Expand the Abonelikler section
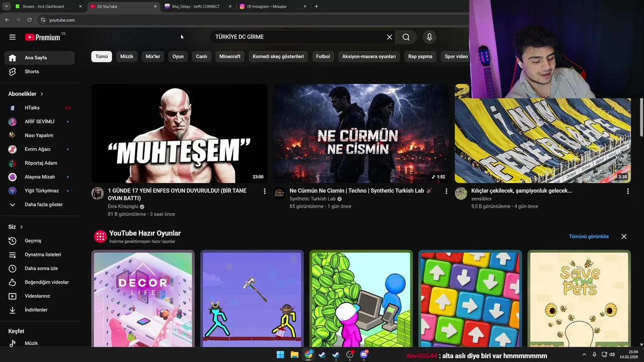The image size is (644, 362). pos(26,94)
